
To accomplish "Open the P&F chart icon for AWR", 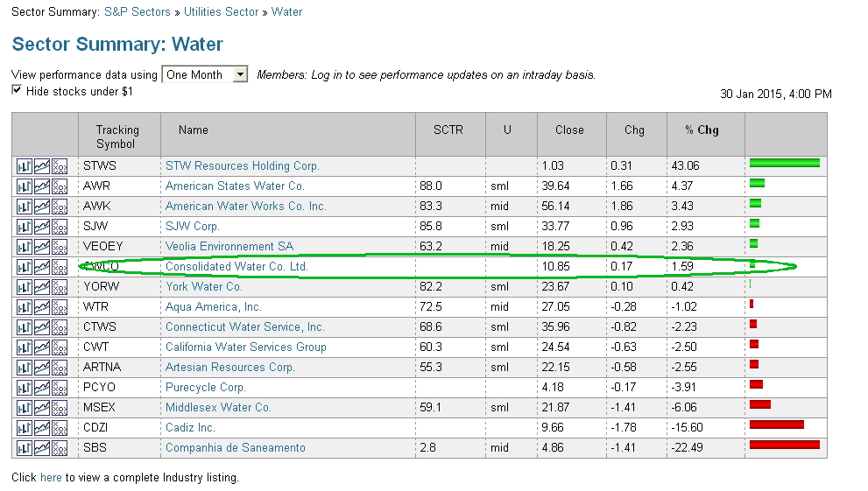I will click(x=60, y=186).
